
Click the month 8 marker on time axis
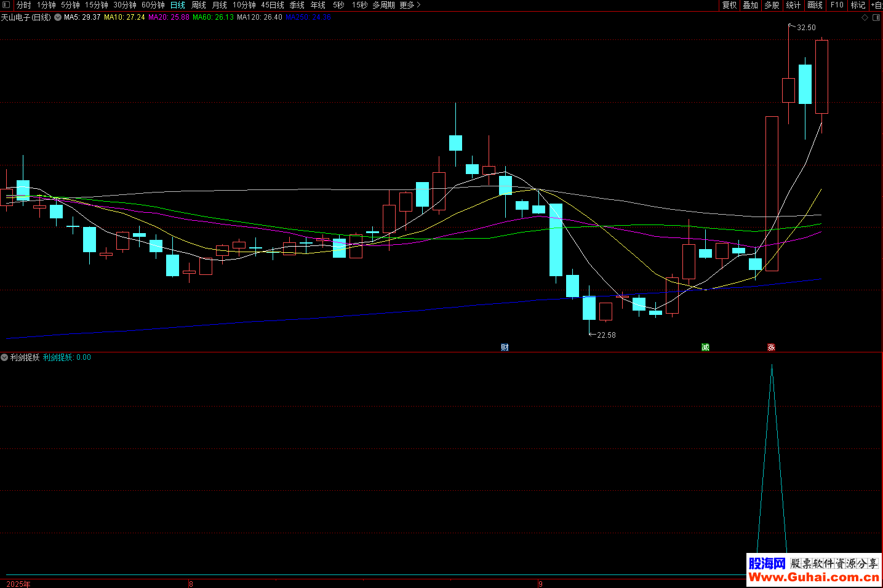click(x=191, y=584)
